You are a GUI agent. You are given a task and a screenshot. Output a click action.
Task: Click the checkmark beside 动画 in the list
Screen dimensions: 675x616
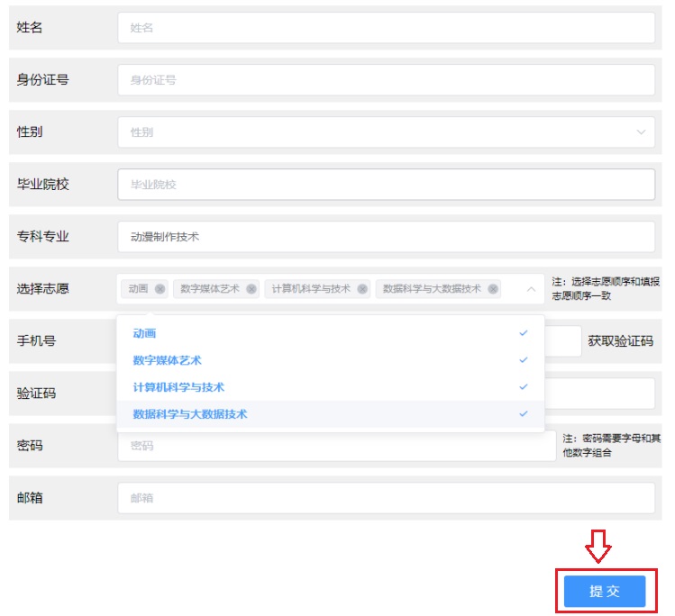tap(523, 333)
